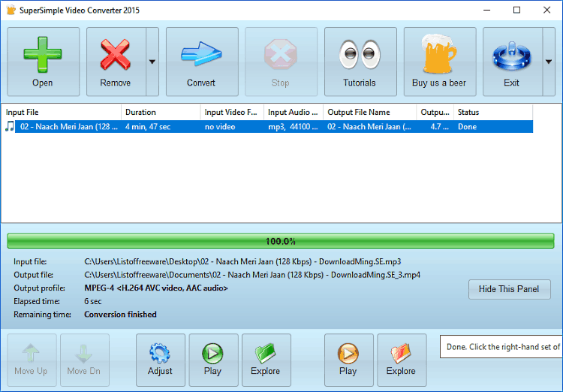Click the Input Audio column header
Viewport: 563px width, 392px height.
294,112
